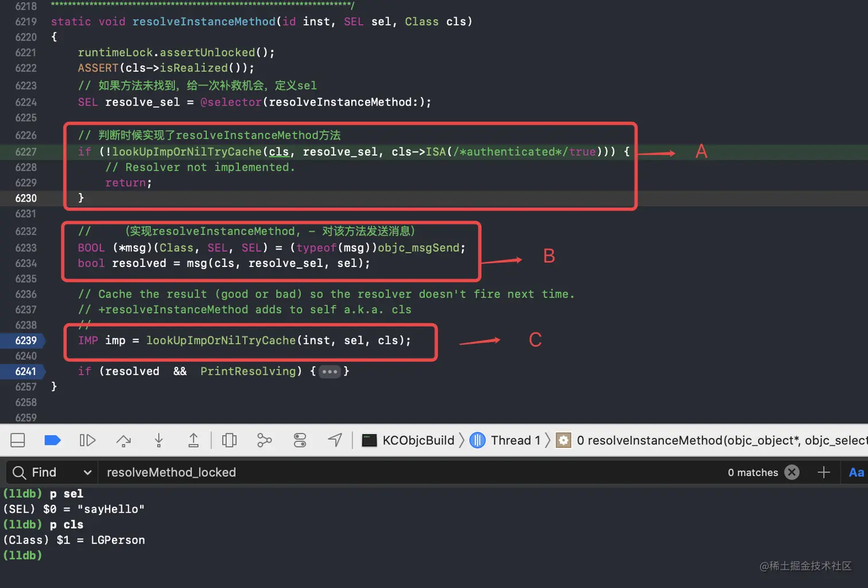Step into the function call
The image size is (868, 588).
159,440
